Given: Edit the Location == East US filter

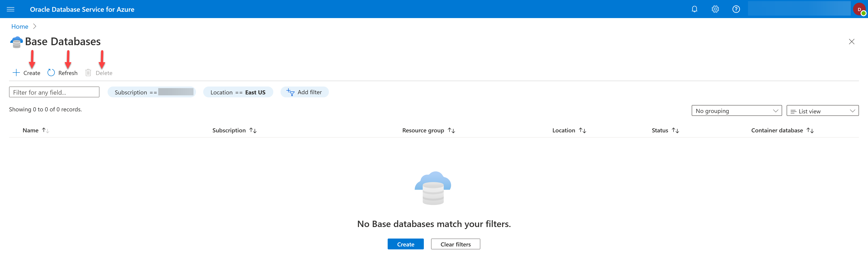Looking at the screenshot, I should (x=238, y=92).
